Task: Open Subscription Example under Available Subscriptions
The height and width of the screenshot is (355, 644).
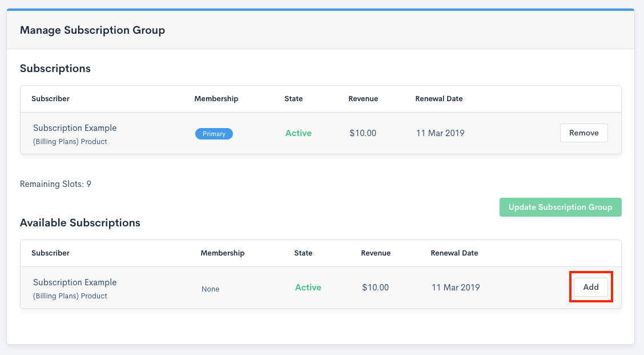Action: click(75, 282)
